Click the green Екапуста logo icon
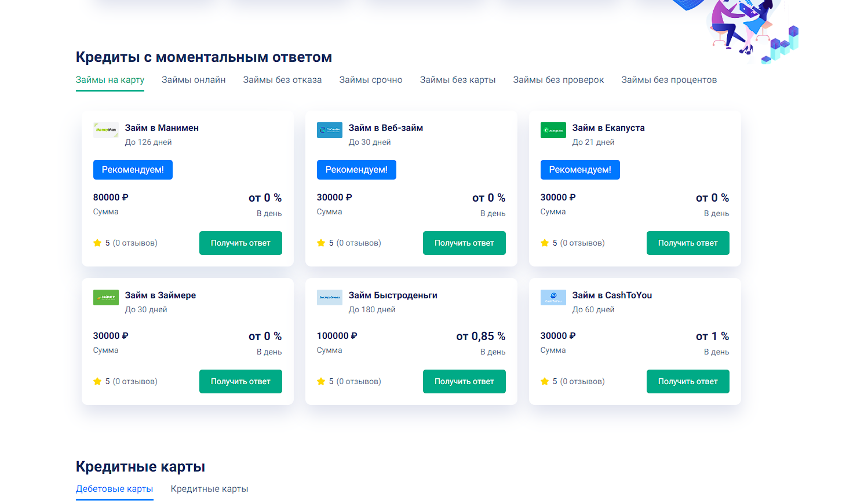The image size is (857, 504). click(x=553, y=130)
